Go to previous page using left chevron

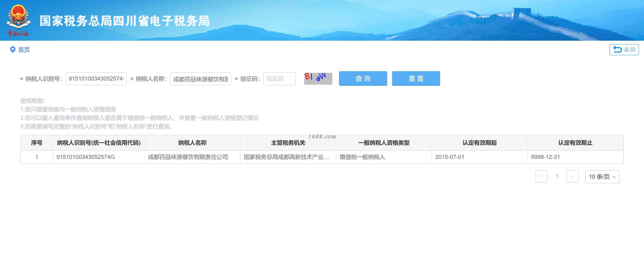(541, 176)
